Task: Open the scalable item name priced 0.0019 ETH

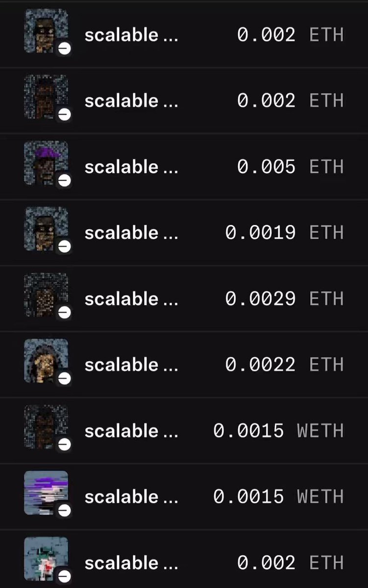Action: [x=131, y=233]
